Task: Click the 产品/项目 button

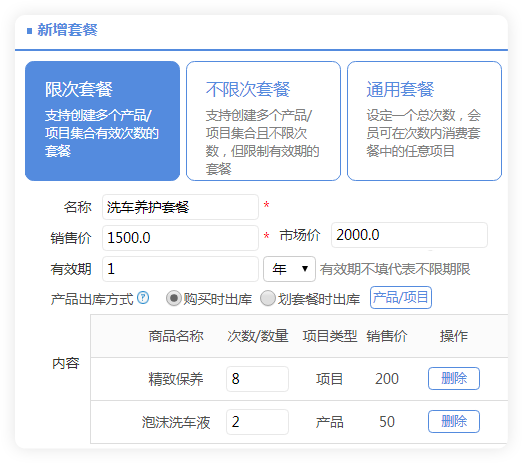Action: [401, 297]
